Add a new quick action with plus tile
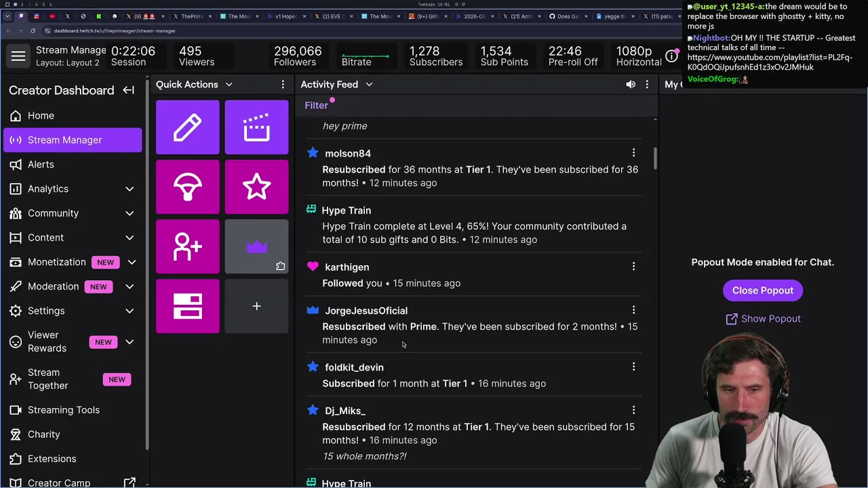Image resolution: width=868 pixels, height=488 pixels. (256, 306)
